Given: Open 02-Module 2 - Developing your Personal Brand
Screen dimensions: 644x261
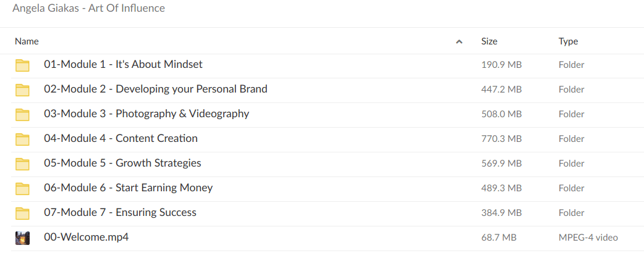Looking at the screenshot, I should [x=155, y=89].
